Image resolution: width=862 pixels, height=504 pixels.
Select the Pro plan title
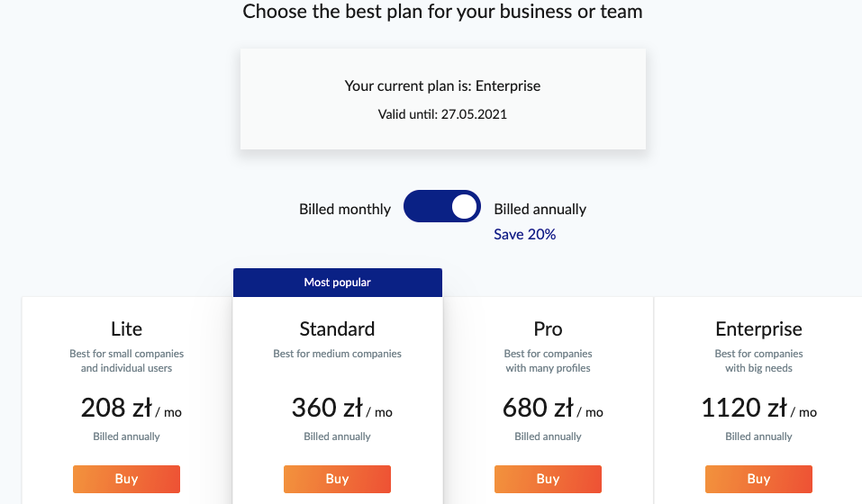(548, 328)
